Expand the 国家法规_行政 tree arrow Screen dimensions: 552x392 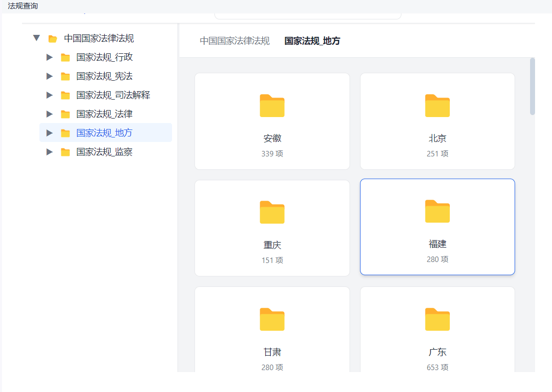tap(49, 57)
